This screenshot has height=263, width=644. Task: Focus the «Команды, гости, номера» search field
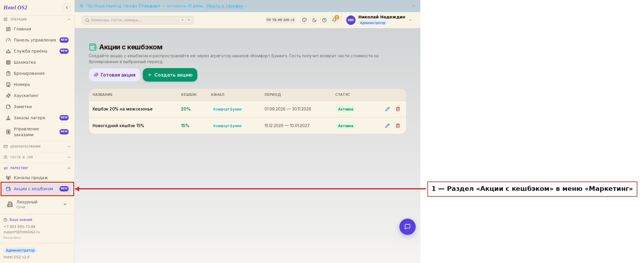coord(138,20)
